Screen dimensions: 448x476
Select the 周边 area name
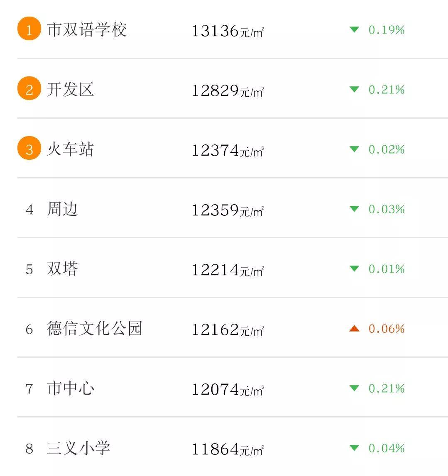63,209
